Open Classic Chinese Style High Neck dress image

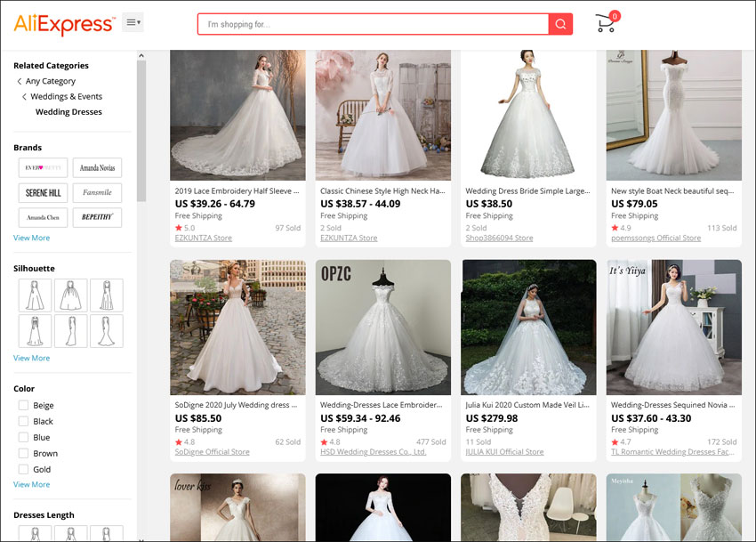pos(383,115)
